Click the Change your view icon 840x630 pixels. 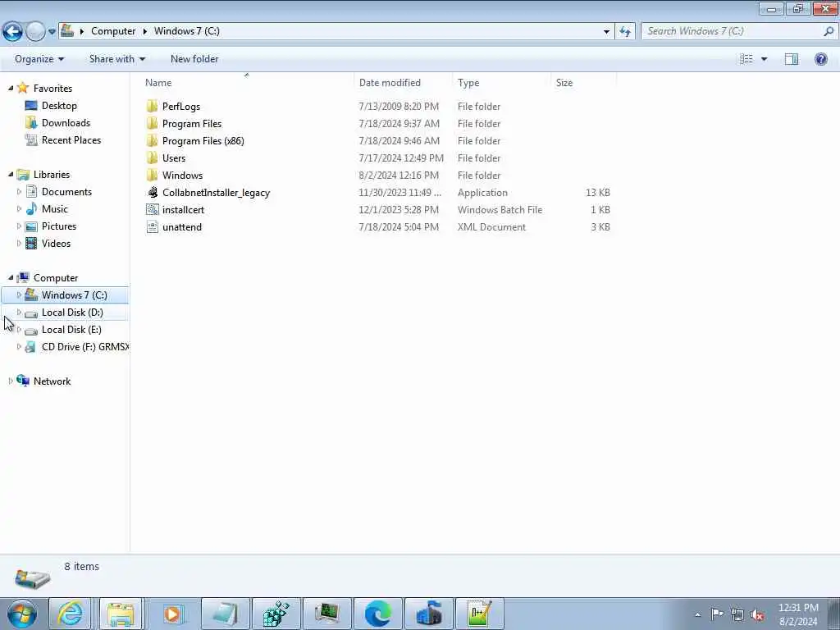746,59
